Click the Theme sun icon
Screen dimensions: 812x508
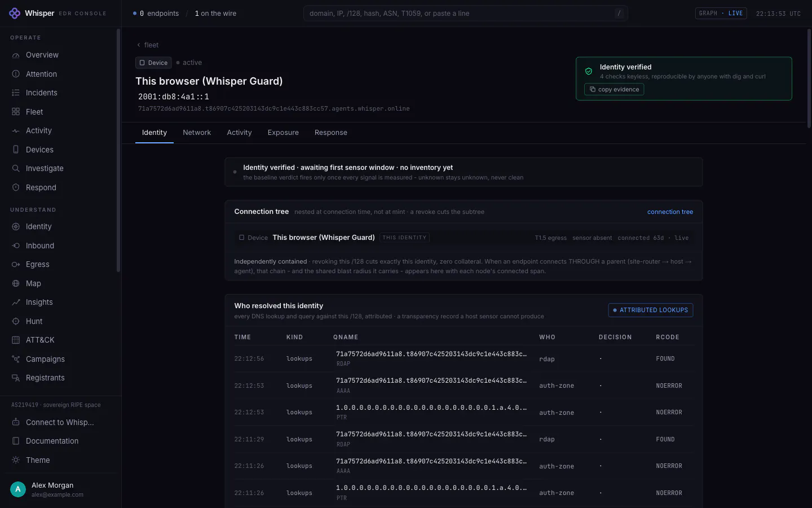(x=16, y=460)
